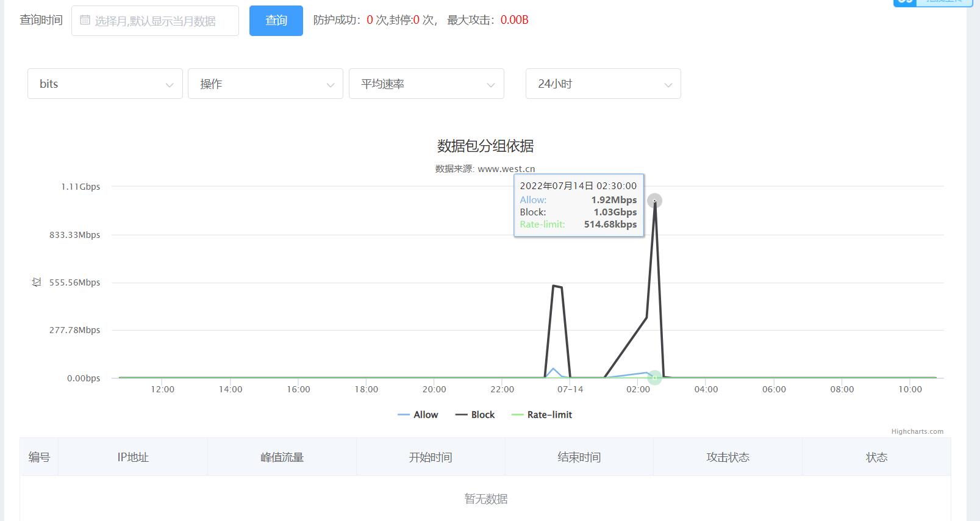Image resolution: width=980 pixels, height=521 pixels.
Task: Click the first Block spike before 07-14
Action: pos(557,286)
